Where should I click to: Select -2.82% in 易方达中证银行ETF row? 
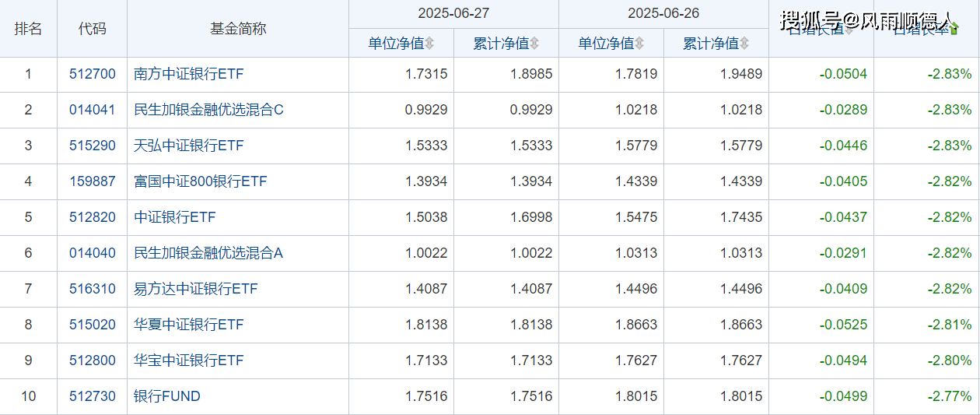[x=950, y=290]
